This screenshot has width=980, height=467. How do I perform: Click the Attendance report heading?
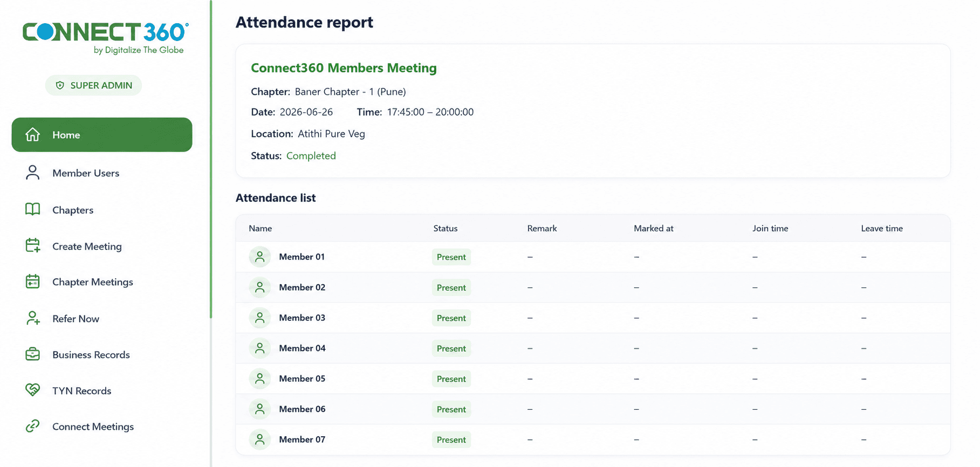click(304, 23)
